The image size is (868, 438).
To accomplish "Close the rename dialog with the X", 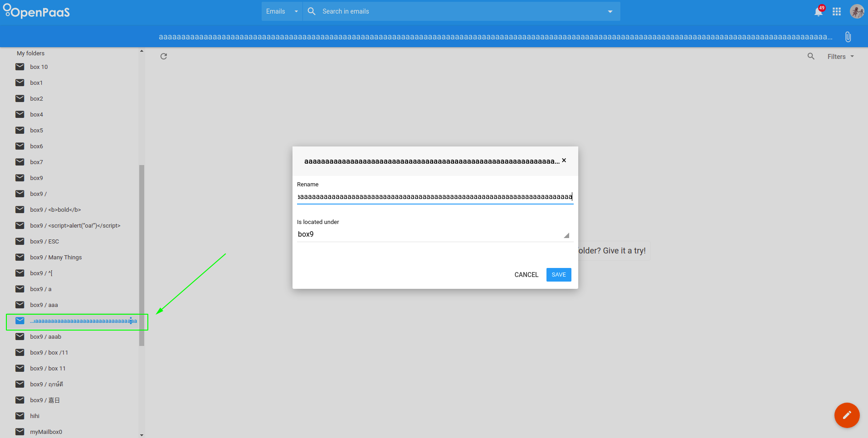I will pyautogui.click(x=564, y=160).
